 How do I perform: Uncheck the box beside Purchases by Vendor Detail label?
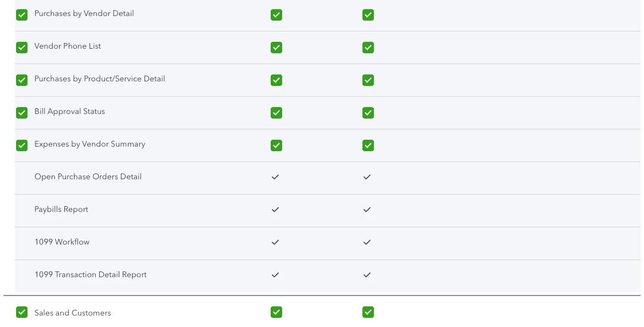tap(22, 15)
